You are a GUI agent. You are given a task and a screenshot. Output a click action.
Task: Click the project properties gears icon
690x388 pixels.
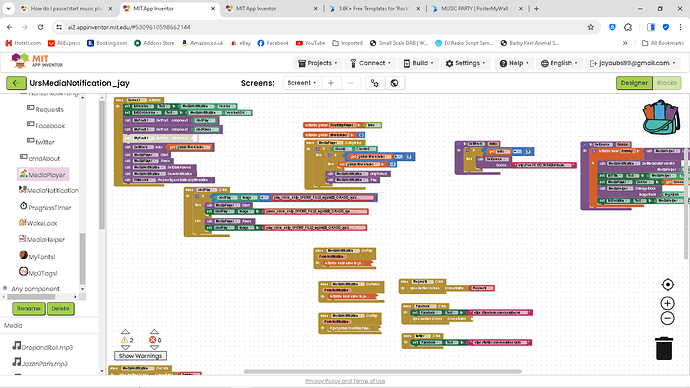point(374,83)
